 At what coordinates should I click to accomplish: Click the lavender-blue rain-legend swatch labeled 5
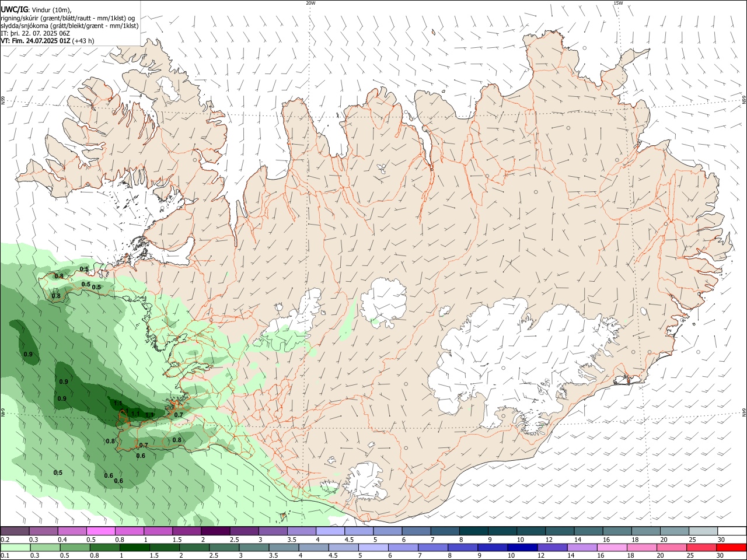pyautogui.click(x=373, y=548)
